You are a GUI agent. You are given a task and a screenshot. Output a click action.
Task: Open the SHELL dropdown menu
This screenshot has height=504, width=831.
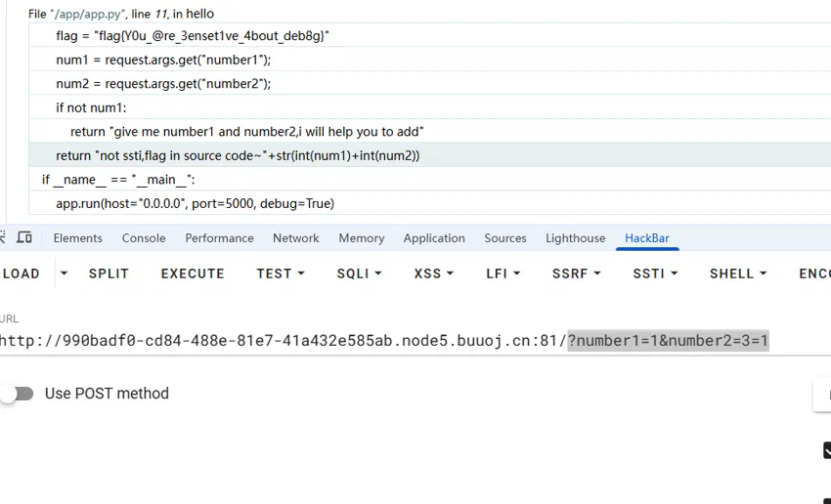tap(738, 273)
